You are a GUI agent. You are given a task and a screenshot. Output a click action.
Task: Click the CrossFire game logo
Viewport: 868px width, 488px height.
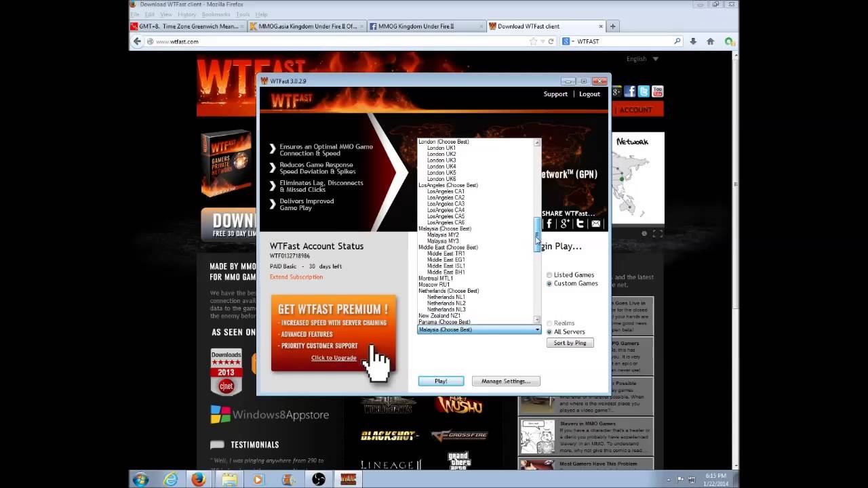pos(460,435)
